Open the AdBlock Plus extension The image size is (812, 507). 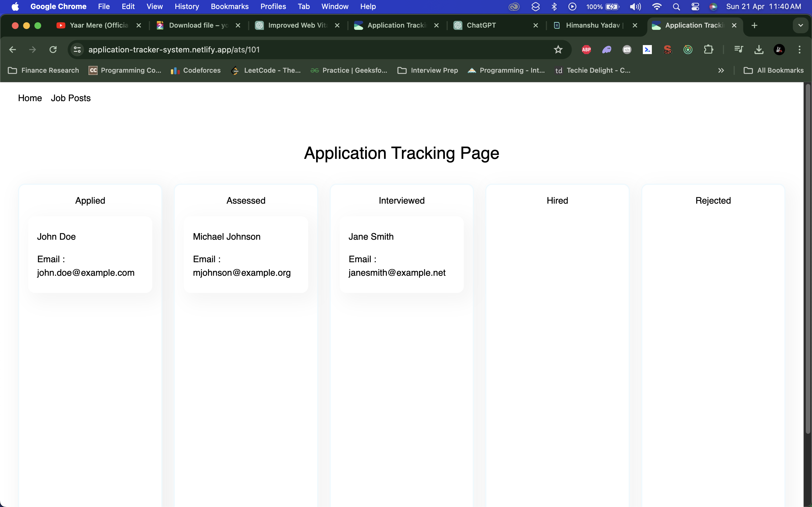[586, 49]
